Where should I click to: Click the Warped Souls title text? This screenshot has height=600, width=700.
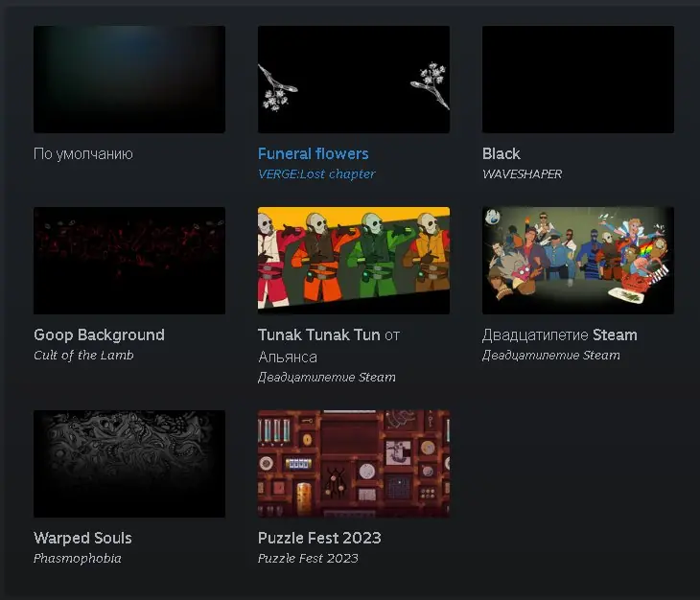click(x=82, y=538)
